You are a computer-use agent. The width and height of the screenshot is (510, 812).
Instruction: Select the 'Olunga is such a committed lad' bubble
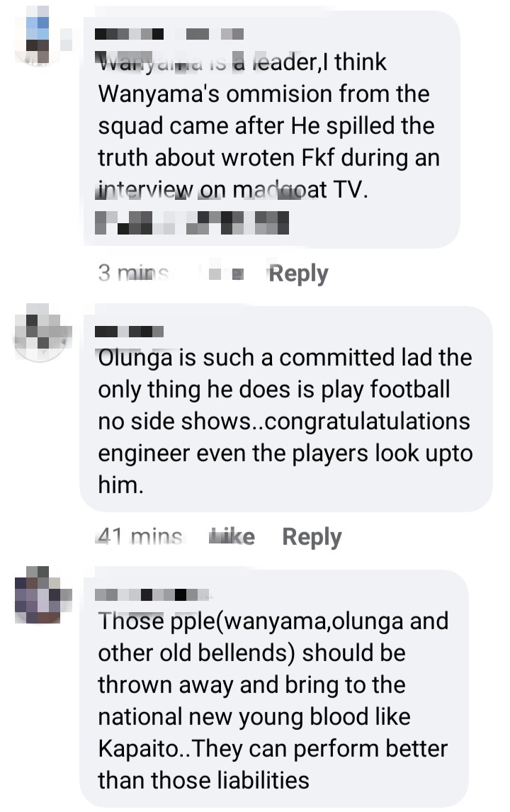(285, 409)
